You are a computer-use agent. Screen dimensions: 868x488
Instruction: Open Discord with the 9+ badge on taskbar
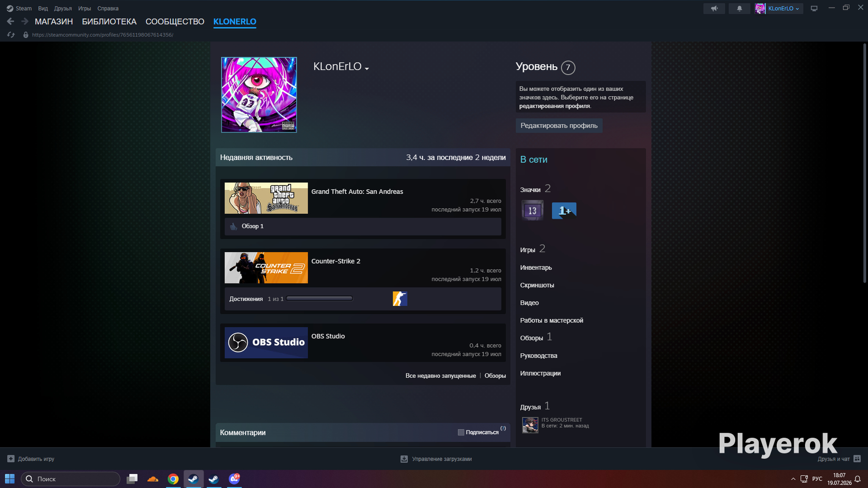(234, 479)
